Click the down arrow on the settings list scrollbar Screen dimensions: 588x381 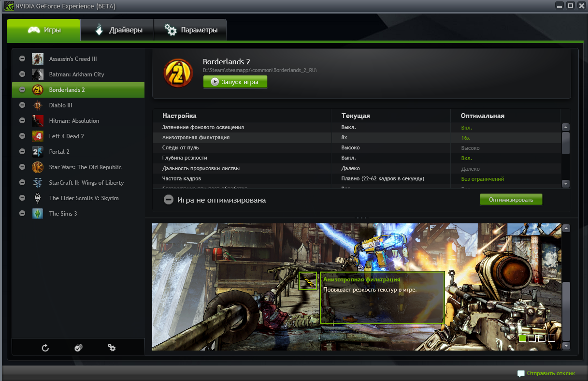click(x=565, y=184)
